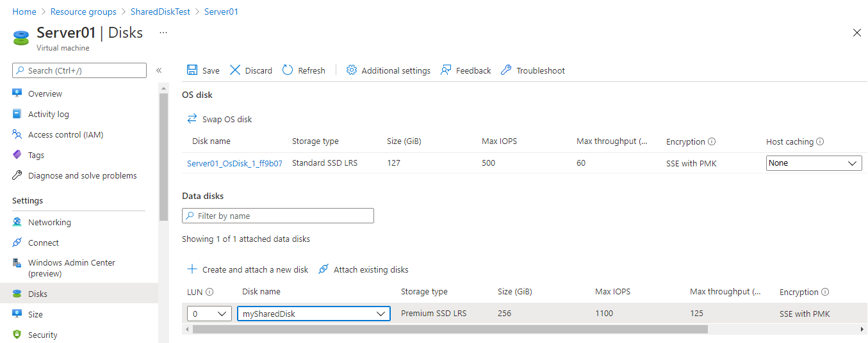
Task: Click the Security shield icon
Action: (17, 335)
